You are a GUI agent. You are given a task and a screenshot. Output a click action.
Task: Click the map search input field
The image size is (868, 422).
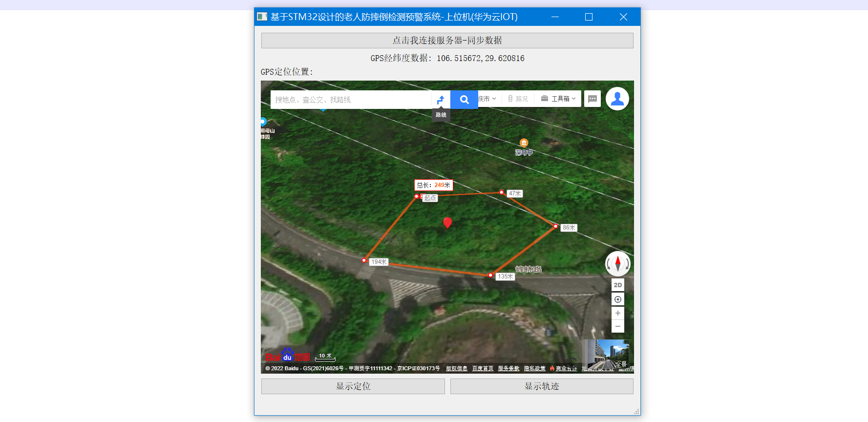click(351, 100)
